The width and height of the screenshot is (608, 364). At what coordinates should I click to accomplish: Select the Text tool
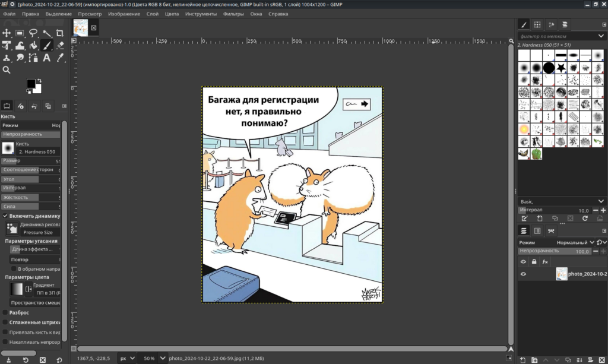46,58
